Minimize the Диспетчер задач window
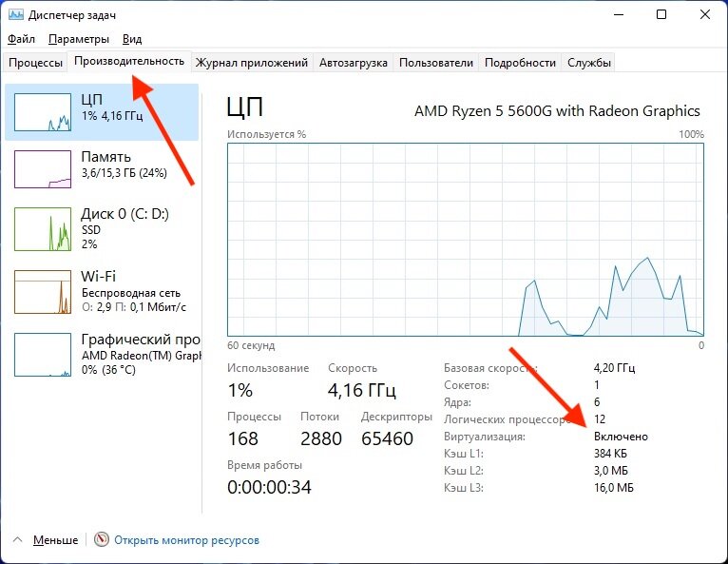 tap(619, 14)
